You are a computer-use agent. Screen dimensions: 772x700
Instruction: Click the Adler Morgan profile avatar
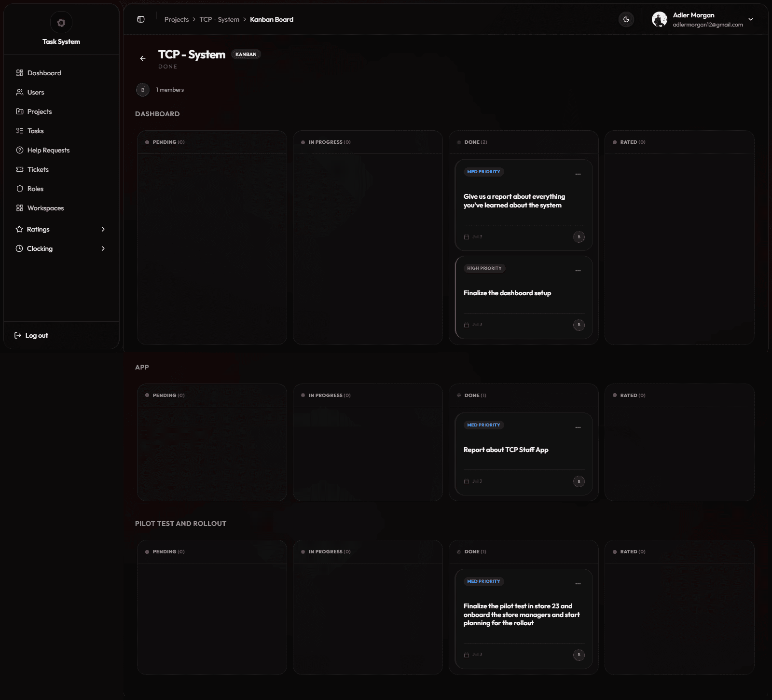660,19
